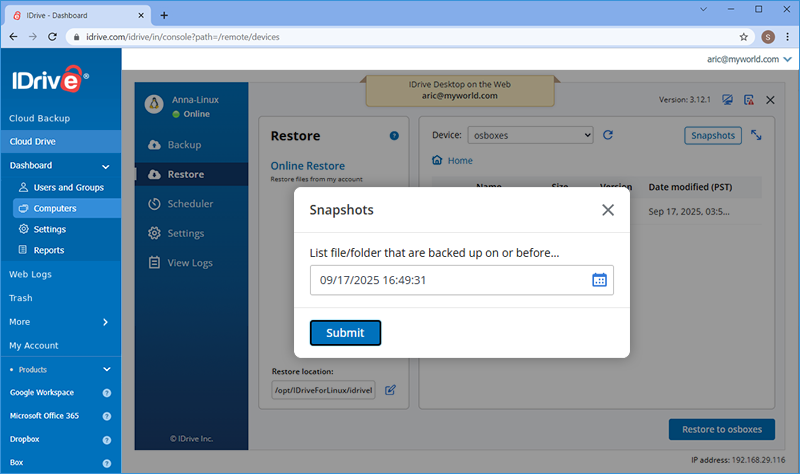Expand the file browser panel icon
This screenshot has width=800, height=474.
pyautogui.click(x=756, y=135)
